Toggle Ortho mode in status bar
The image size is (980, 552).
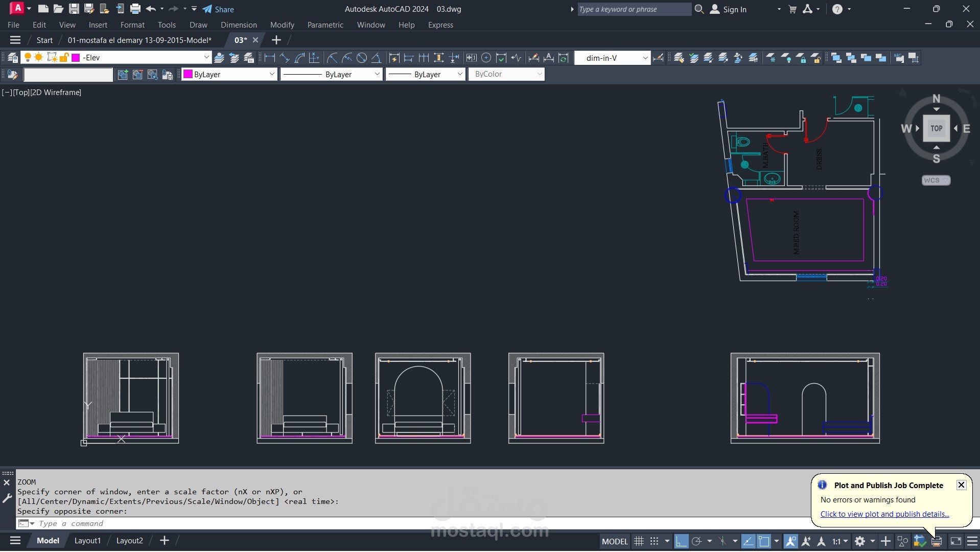(x=681, y=541)
